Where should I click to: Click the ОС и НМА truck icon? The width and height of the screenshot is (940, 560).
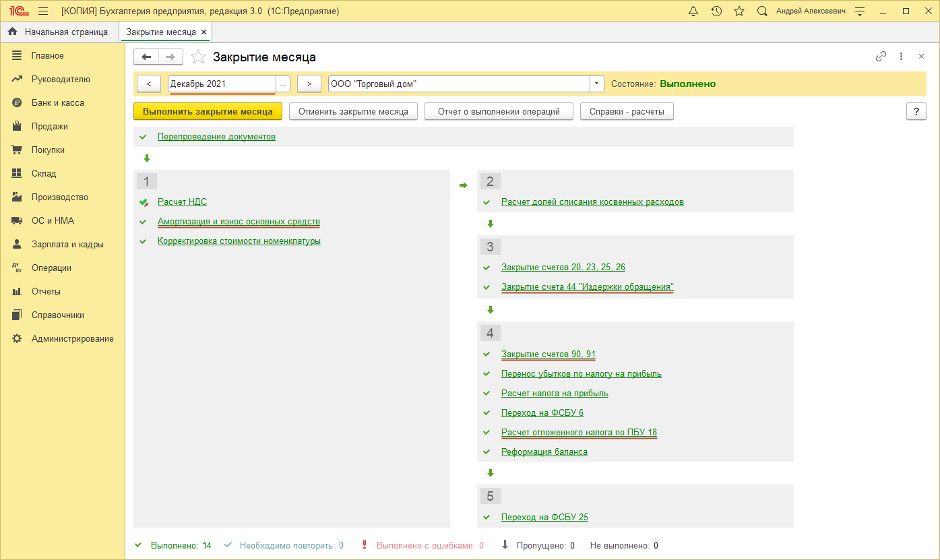coord(18,220)
